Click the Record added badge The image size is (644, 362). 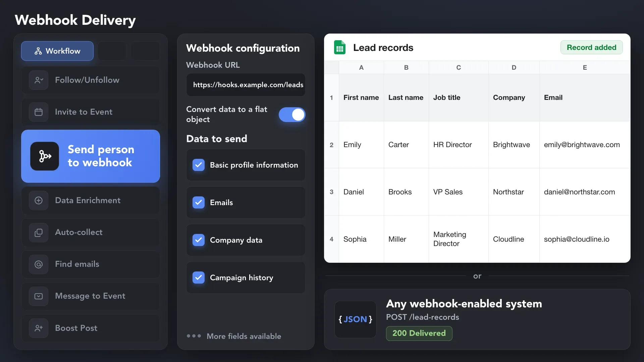[591, 47]
